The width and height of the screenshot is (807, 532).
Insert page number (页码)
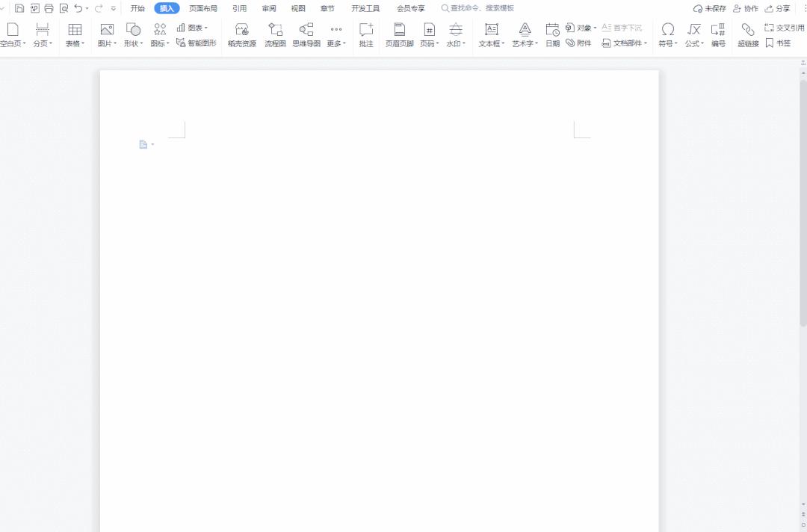click(429, 35)
